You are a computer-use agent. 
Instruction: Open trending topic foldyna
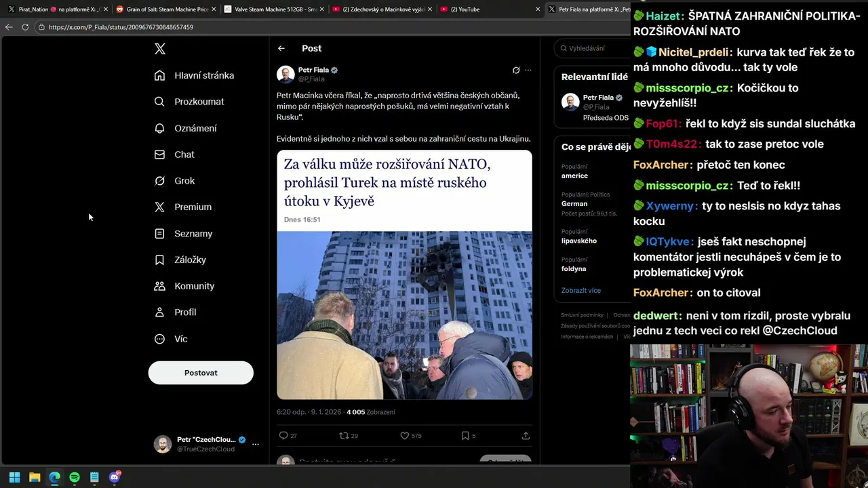tap(574, 268)
